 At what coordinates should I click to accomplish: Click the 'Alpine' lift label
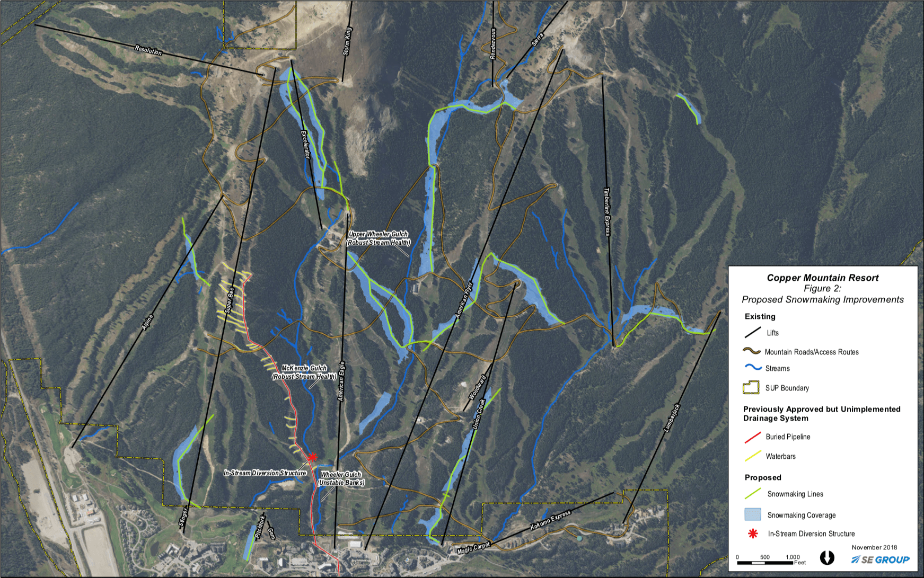coord(147,323)
